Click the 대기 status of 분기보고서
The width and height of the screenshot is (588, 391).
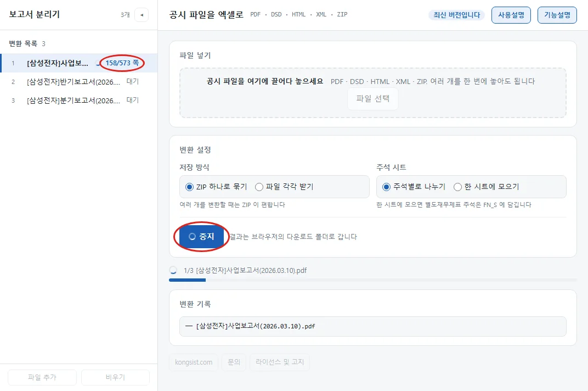point(133,100)
